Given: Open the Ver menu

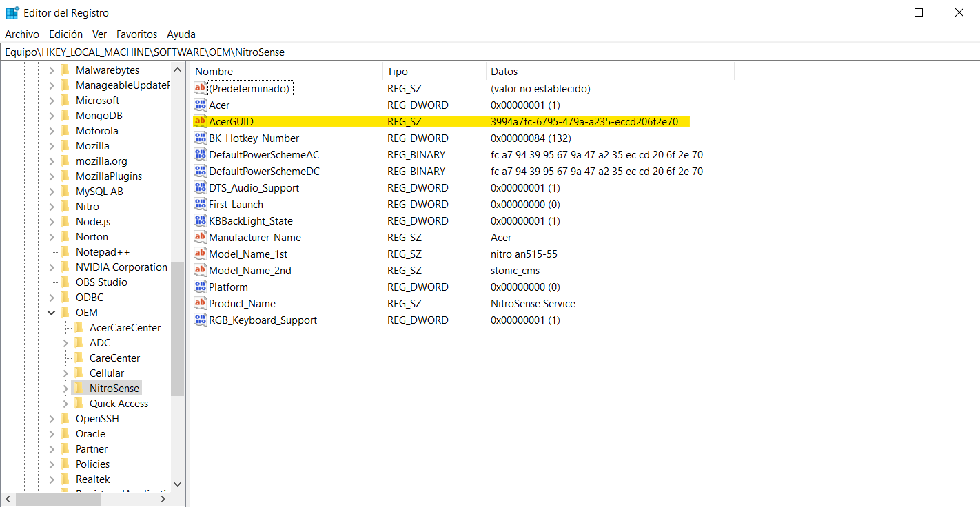Looking at the screenshot, I should pyautogui.click(x=100, y=34).
